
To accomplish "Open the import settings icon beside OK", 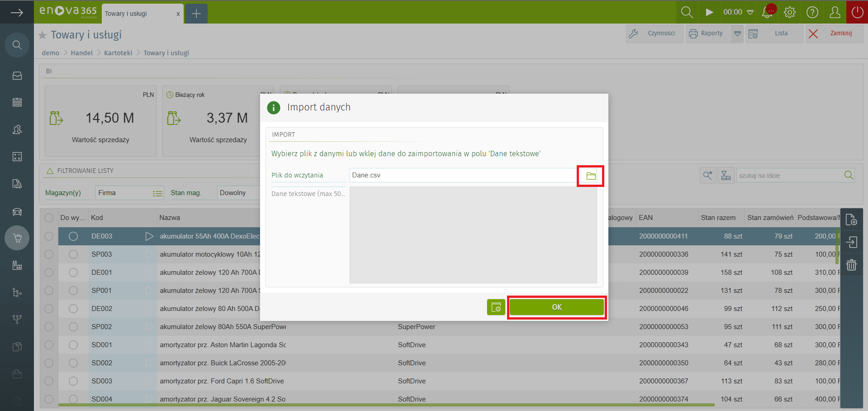I will tap(496, 307).
